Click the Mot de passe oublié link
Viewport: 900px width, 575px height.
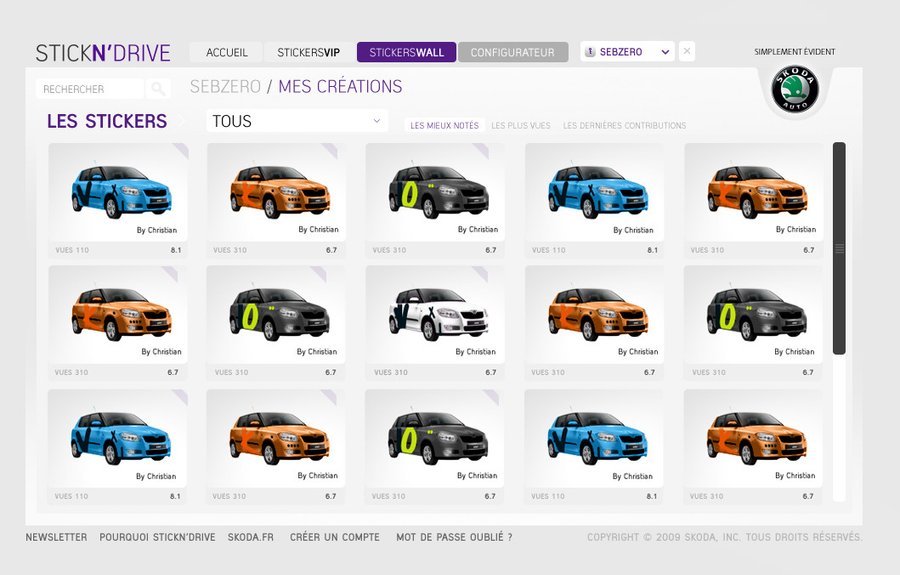click(454, 537)
